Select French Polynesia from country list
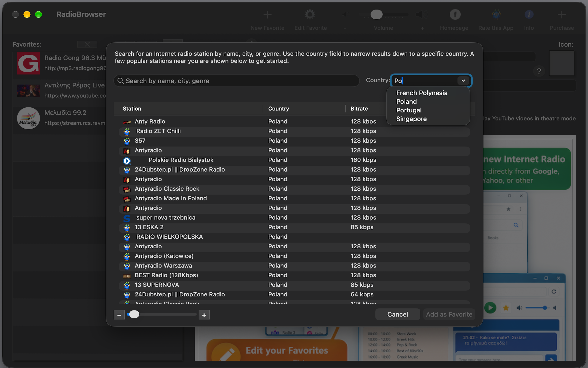 (x=421, y=93)
